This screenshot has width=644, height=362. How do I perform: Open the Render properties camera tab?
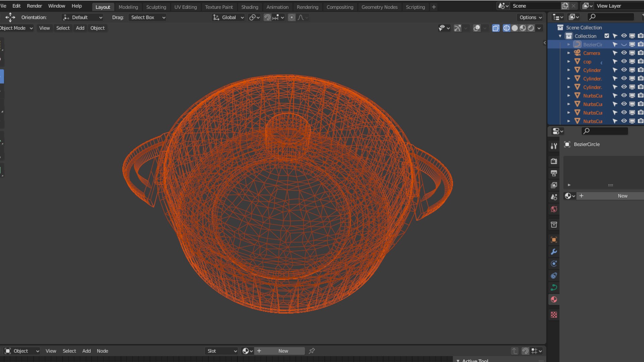(554, 161)
